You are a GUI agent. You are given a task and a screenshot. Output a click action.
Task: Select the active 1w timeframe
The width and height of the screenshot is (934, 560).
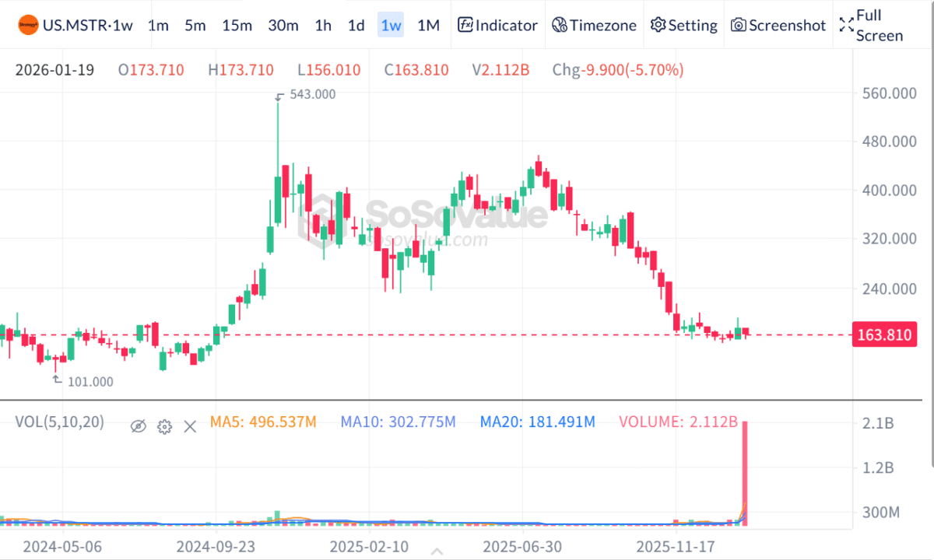click(391, 26)
